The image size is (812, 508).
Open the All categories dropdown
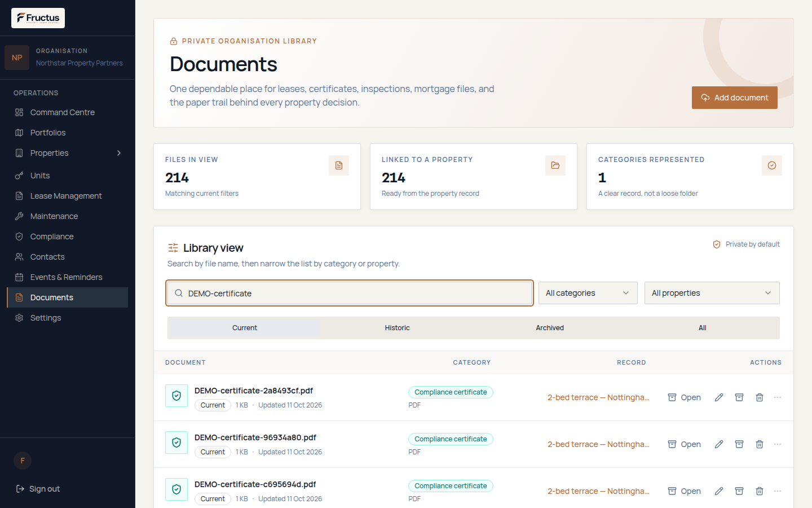588,293
